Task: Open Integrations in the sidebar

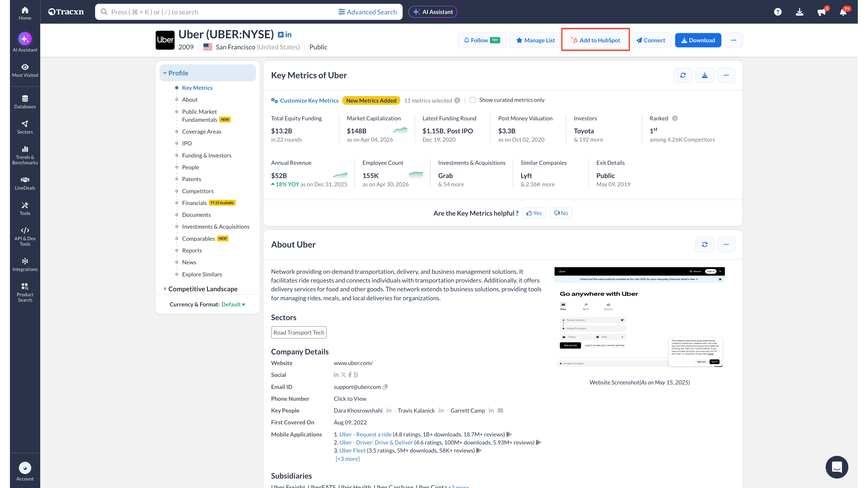Action: coord(25,265)
